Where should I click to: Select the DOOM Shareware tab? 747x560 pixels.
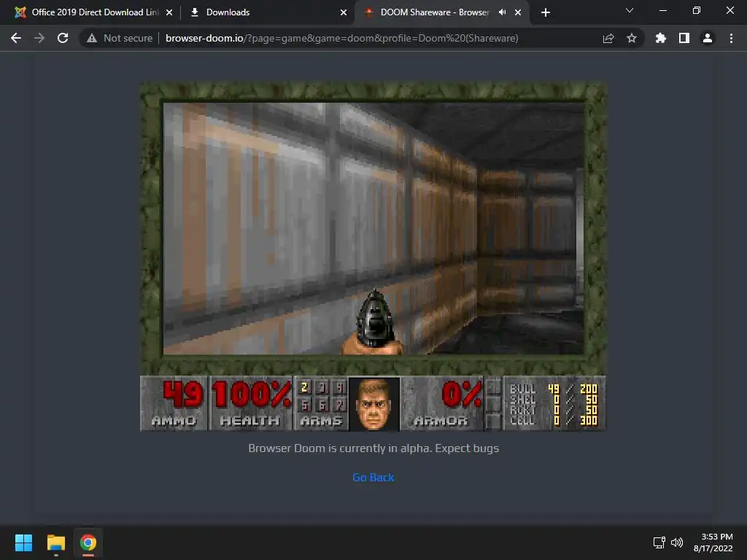(x=435, y=12)
